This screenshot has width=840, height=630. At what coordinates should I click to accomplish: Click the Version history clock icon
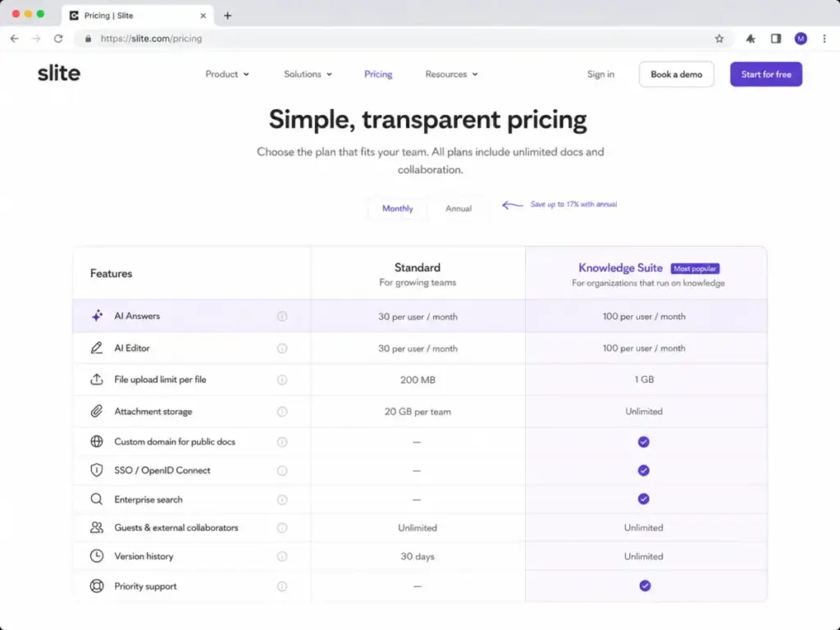pos(97,556)
